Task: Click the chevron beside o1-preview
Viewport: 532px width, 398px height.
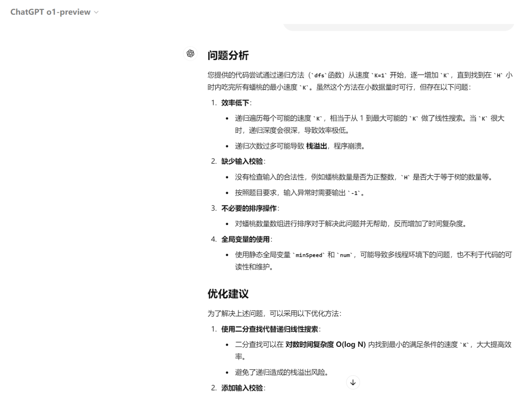Action: (x=96, y=13)
